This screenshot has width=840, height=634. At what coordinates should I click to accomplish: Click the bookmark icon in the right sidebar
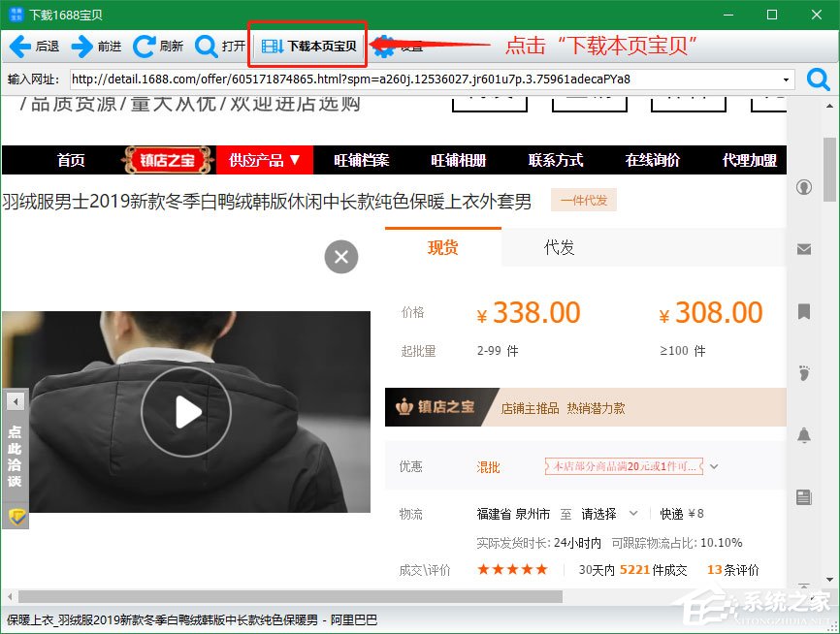[804, 311]
